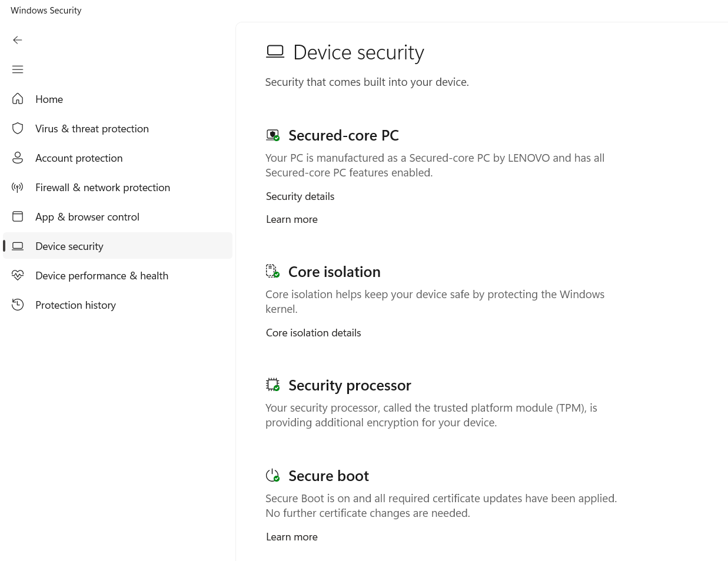728x561 pixels.
Task: Open Firewall & network protection page
Action: (102, 188)
